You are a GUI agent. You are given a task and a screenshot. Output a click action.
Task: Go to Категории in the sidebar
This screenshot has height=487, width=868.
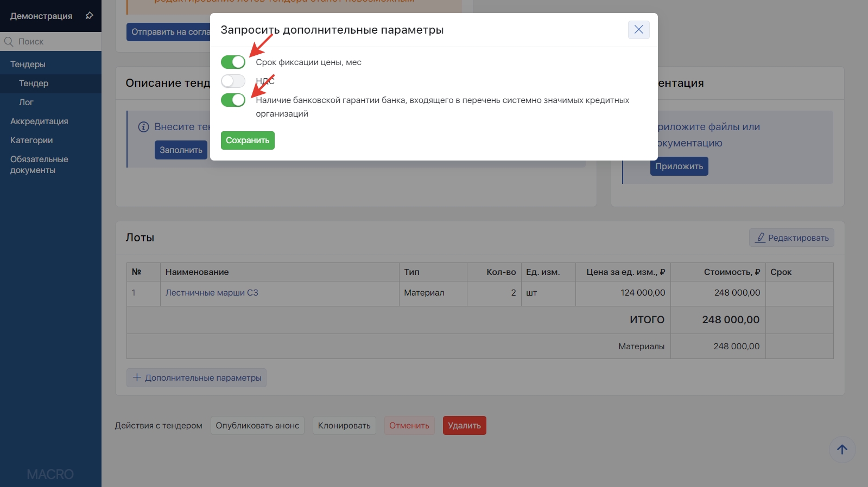coord(31,140)
